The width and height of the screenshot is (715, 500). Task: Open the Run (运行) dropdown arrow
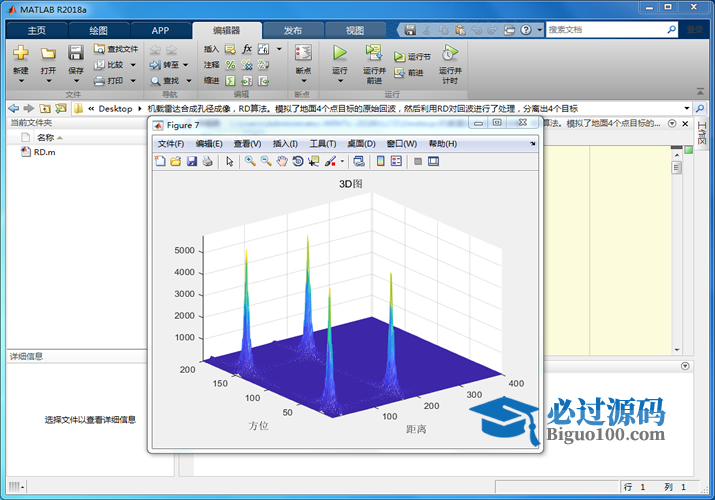pos(340,81)
